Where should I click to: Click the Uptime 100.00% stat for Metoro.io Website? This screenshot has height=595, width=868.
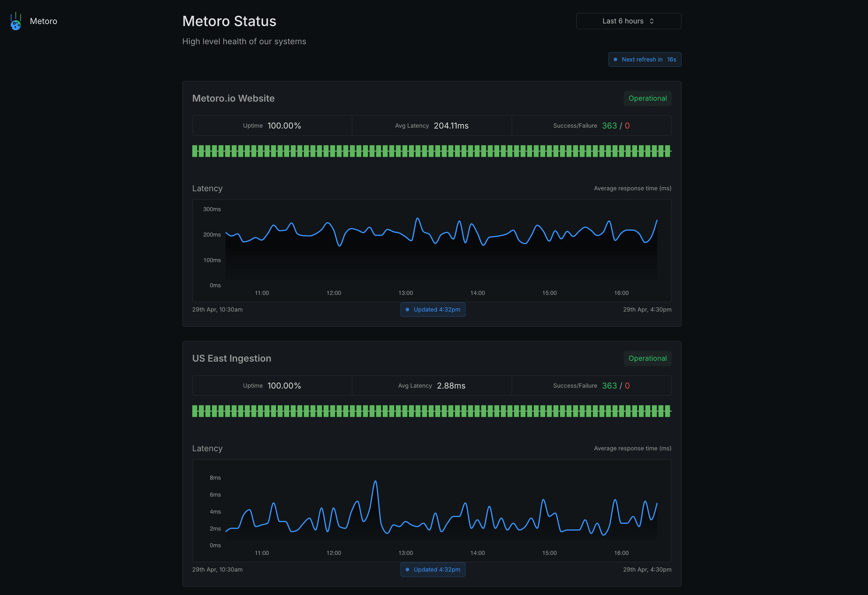coord(272,126)
